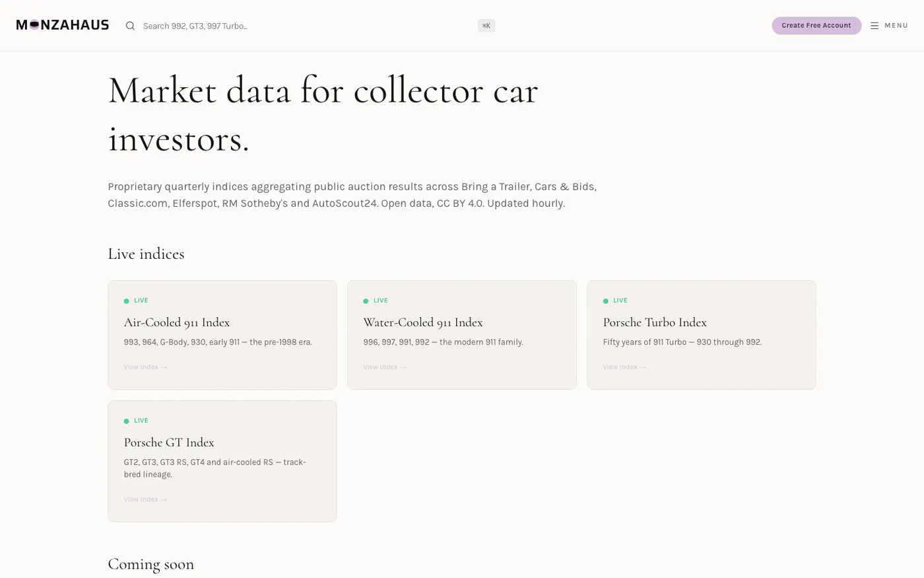The image size is (924, 578).
Task: Click the ⌘K shortcut badge
Action: [x=486, y=26]
